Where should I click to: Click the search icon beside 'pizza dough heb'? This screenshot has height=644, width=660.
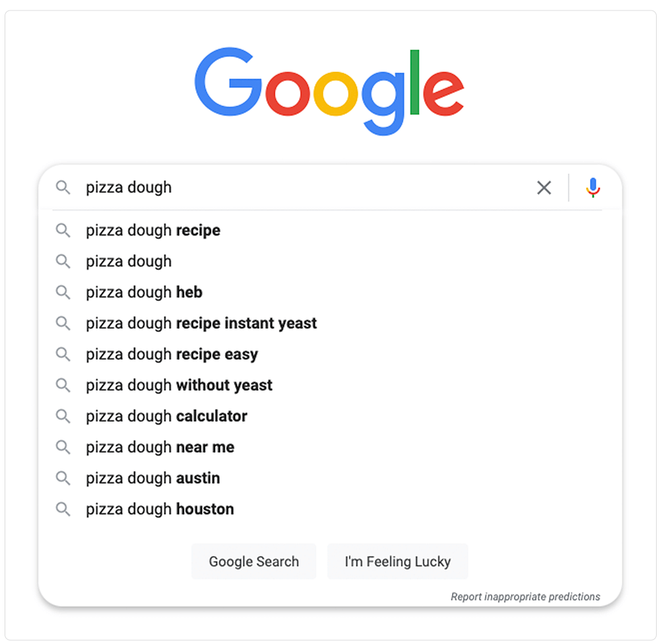pyautogui.click(x=63, y=292)
